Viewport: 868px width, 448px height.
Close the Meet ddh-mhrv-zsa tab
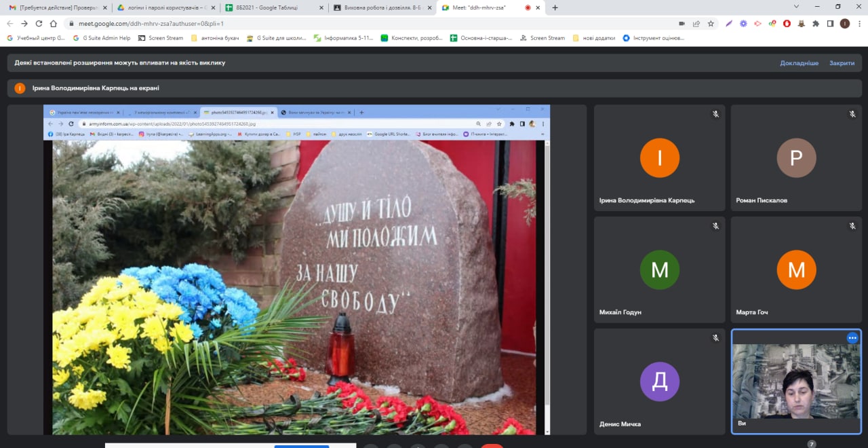538,7
